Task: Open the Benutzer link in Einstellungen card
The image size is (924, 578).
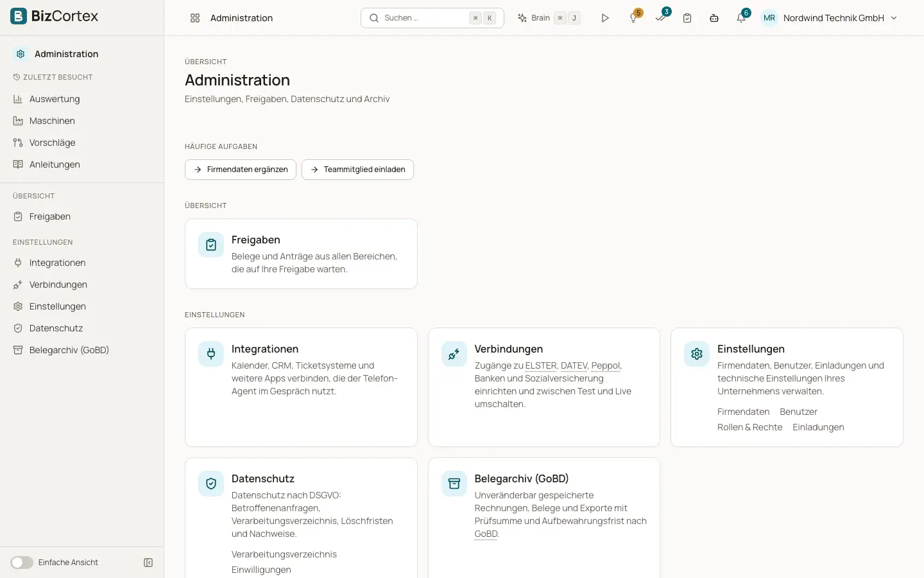Action: coord(798,412)
